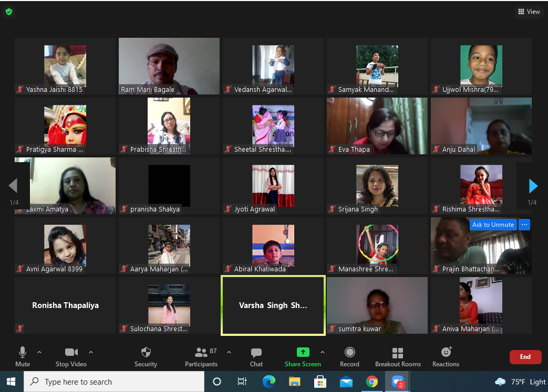The image size is (548, 392).
Task: Expand video options arrow beside Stop Video
Action: click(x=91, y=353)
